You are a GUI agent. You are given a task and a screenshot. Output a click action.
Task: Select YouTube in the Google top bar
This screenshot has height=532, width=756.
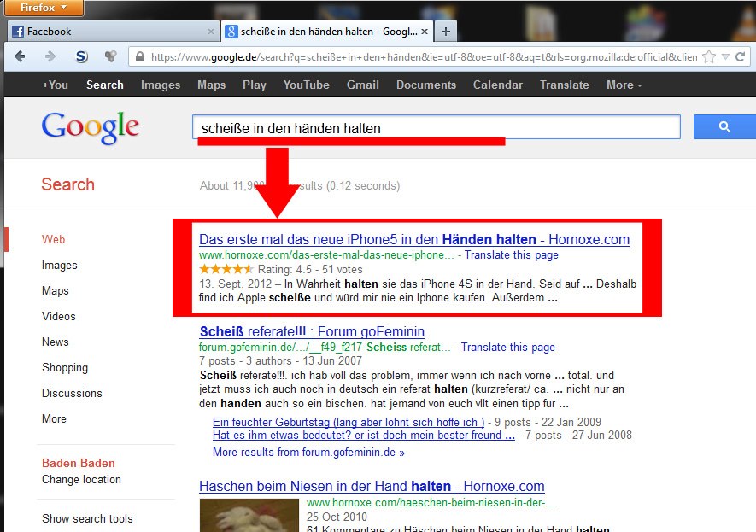coord(306,85)
